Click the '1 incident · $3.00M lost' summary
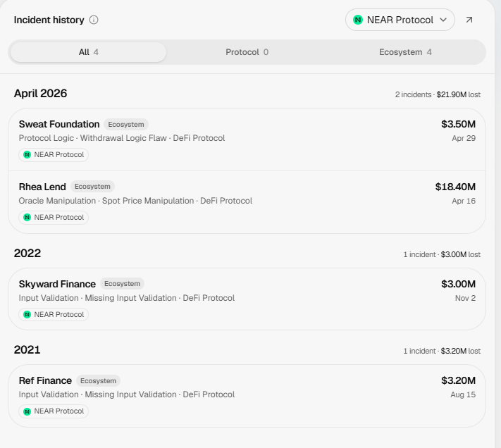This screenshot has height=448, width=501. (442, 254)
